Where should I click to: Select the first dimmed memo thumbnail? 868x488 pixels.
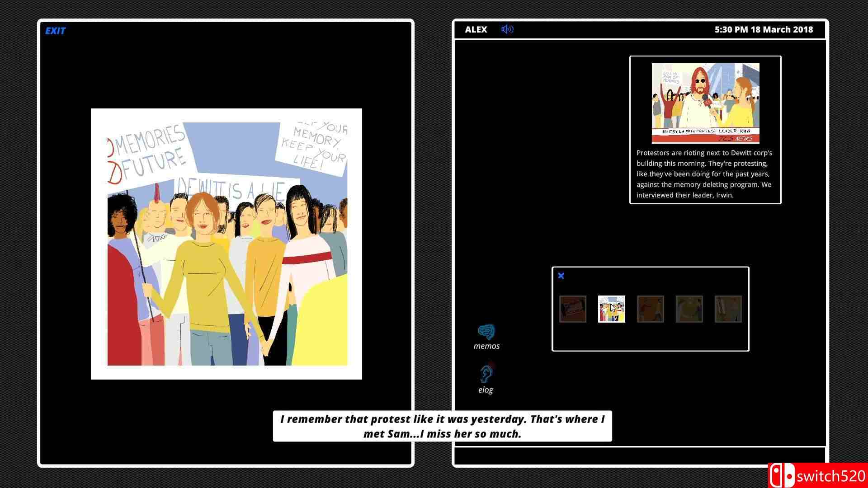click(x=573, y=309)
